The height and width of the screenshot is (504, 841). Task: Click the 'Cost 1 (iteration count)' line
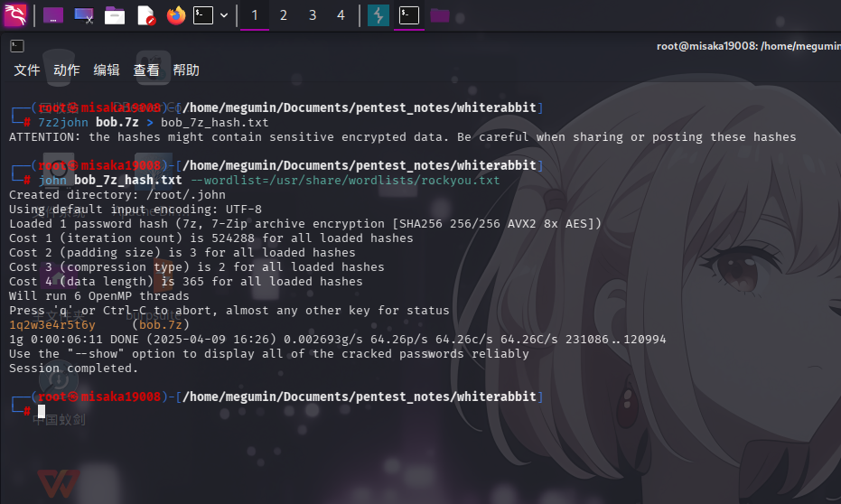click(211, 238)
